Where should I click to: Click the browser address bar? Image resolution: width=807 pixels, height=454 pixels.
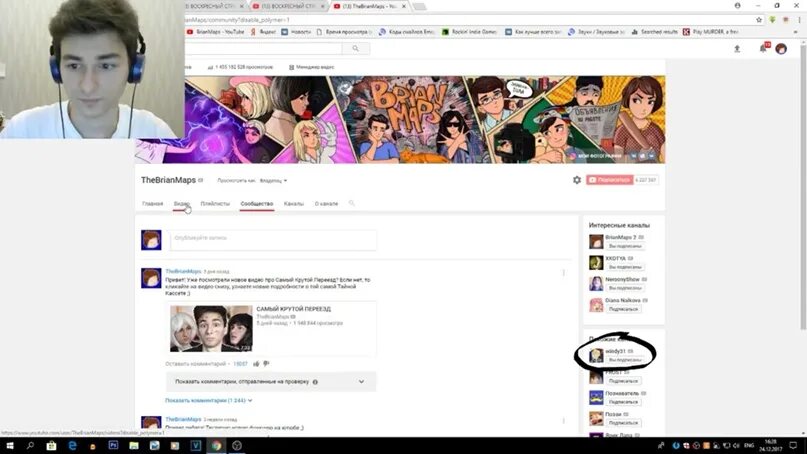click(x=468, y=20)
